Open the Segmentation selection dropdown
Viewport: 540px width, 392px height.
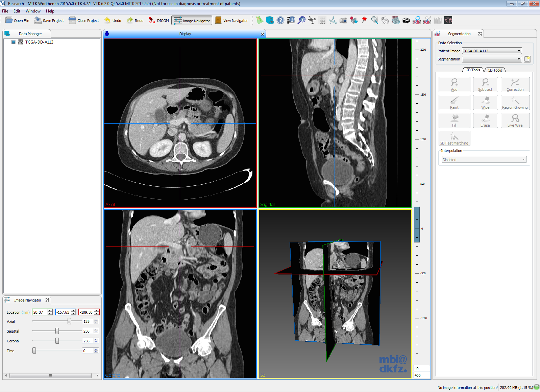(492, 59)
